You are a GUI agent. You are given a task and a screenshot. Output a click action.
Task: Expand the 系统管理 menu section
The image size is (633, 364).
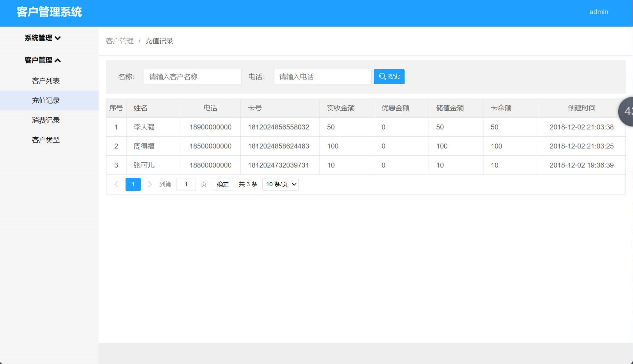click(39, 38)
